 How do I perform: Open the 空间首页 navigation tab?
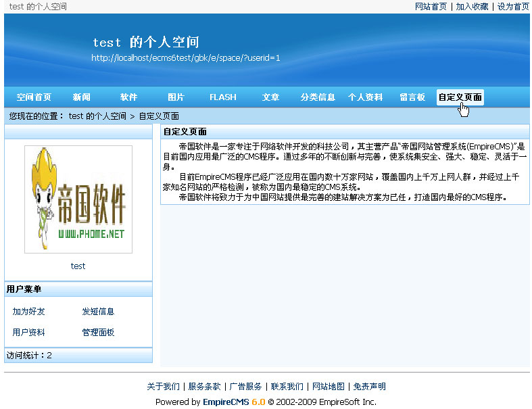[34, 97]
